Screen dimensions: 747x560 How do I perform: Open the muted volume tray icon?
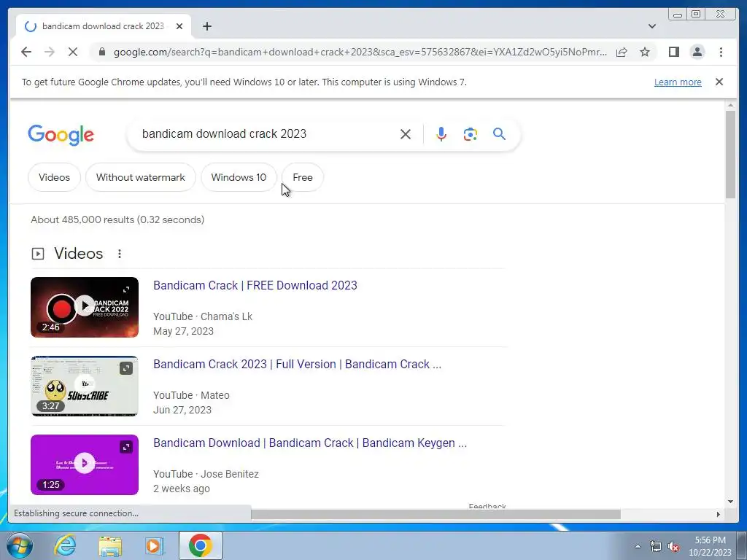pos(673,546)
